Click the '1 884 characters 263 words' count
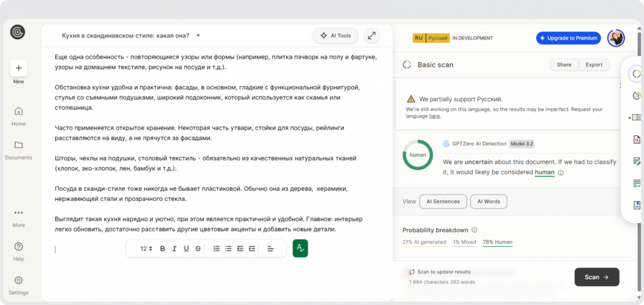This screenshot has height=305, width=644. coord(442,282)
